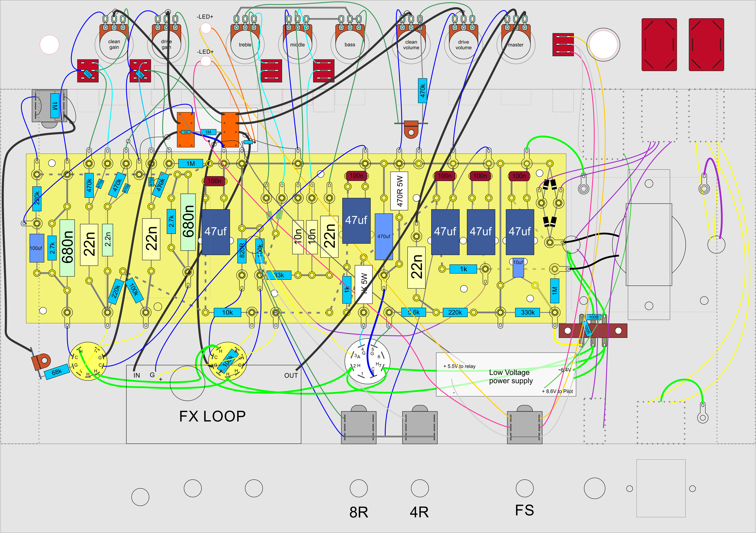Select the 10uf small blue capacitor
The height and width of the screenshot is (533, 756).
click(518, 267)
